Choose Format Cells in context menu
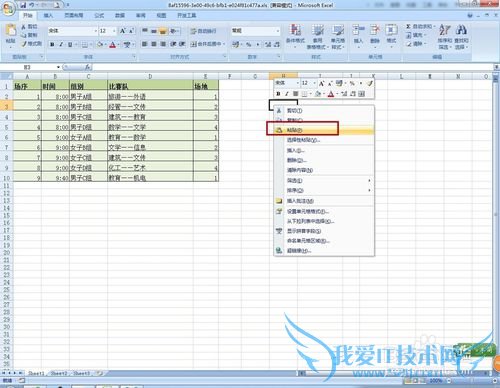Screen dimensions: 500x388 click(x=324, y=211)
